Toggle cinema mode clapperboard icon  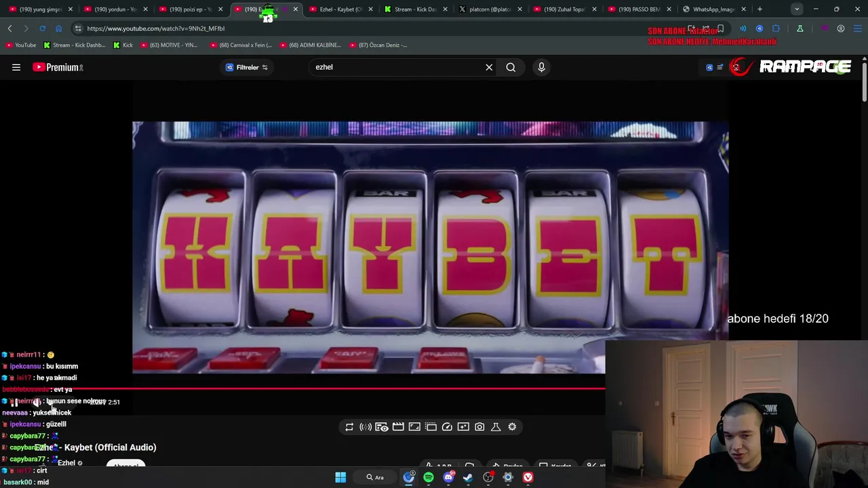pos(398,427)
